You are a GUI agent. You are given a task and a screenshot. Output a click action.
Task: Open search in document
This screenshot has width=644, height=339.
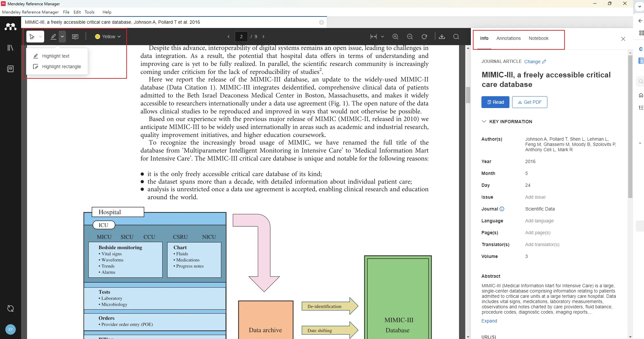pos(456,37)
